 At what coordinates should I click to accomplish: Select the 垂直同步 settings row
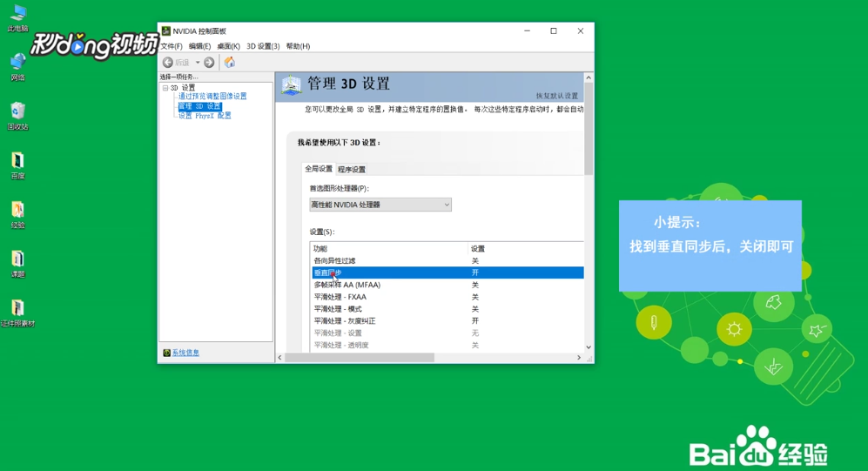point(447,273)
